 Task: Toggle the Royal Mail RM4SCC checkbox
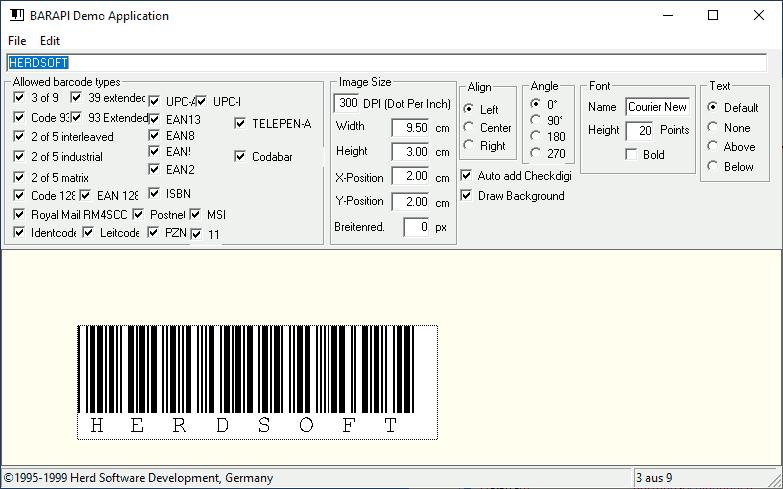point(19,214)
